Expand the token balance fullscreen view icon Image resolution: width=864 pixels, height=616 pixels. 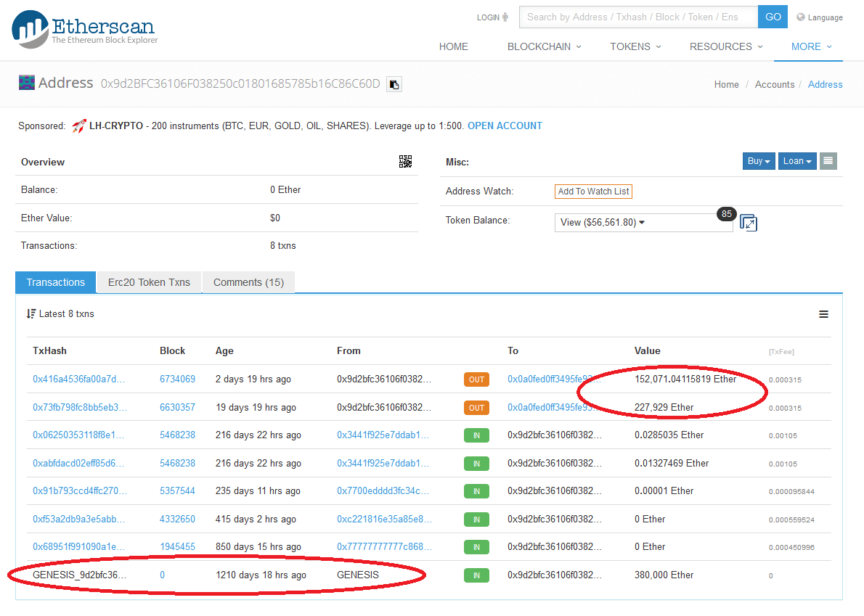tap(749, 223)
